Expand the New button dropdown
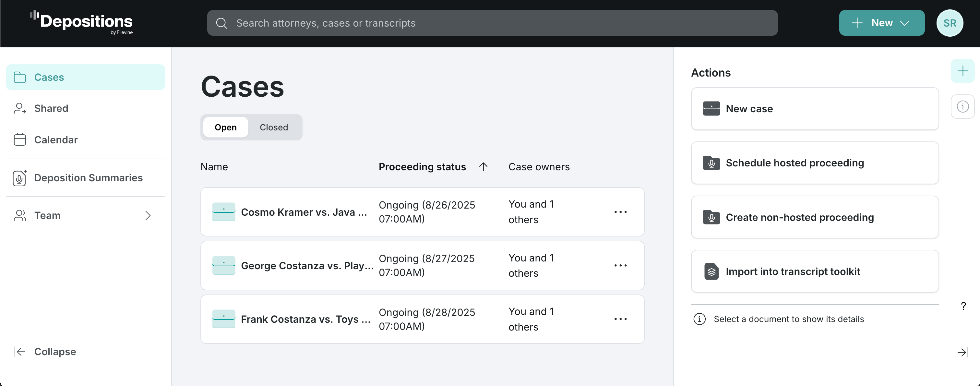Image resolution: width=980 pixels, height=386 pixels. (906, 23)
